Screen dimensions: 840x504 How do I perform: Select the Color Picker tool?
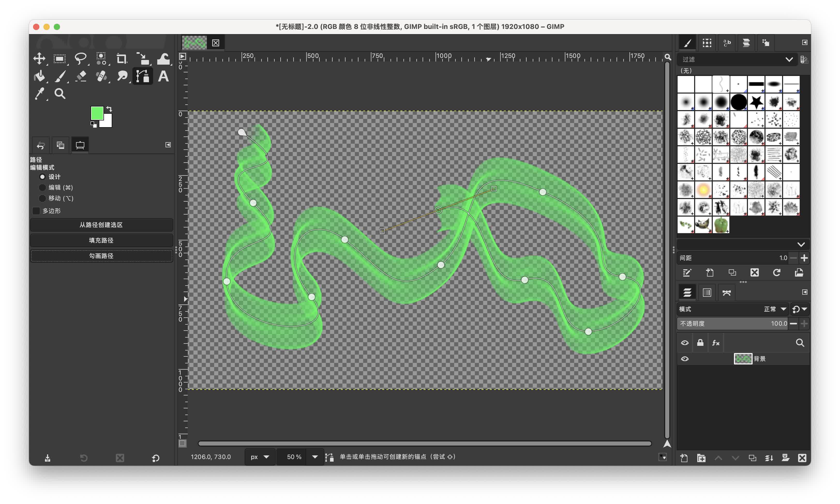(x=39, y=94)
